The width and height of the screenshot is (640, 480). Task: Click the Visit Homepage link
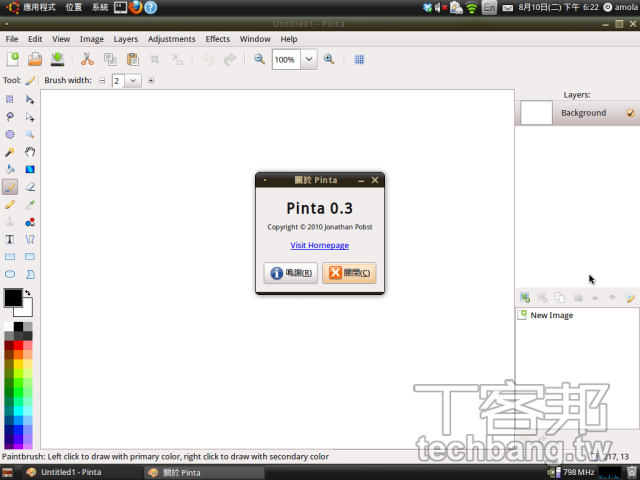click(x=320, y=245)
